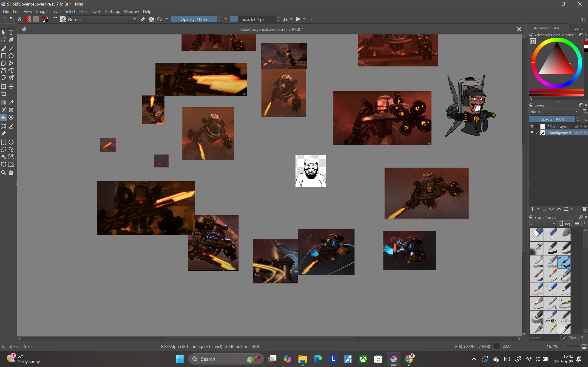Reload the original brush preset
588x367 pixels.
coord(159,19)
